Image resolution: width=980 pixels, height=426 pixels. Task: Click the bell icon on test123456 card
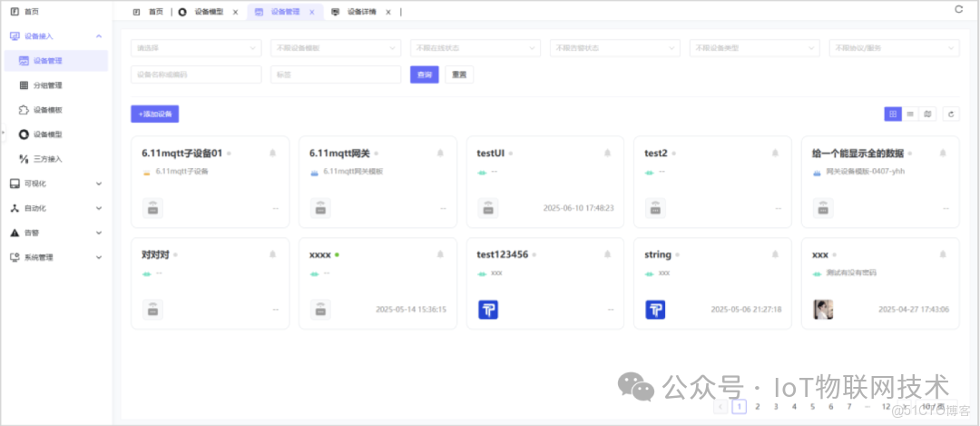(x=607, y=254)
